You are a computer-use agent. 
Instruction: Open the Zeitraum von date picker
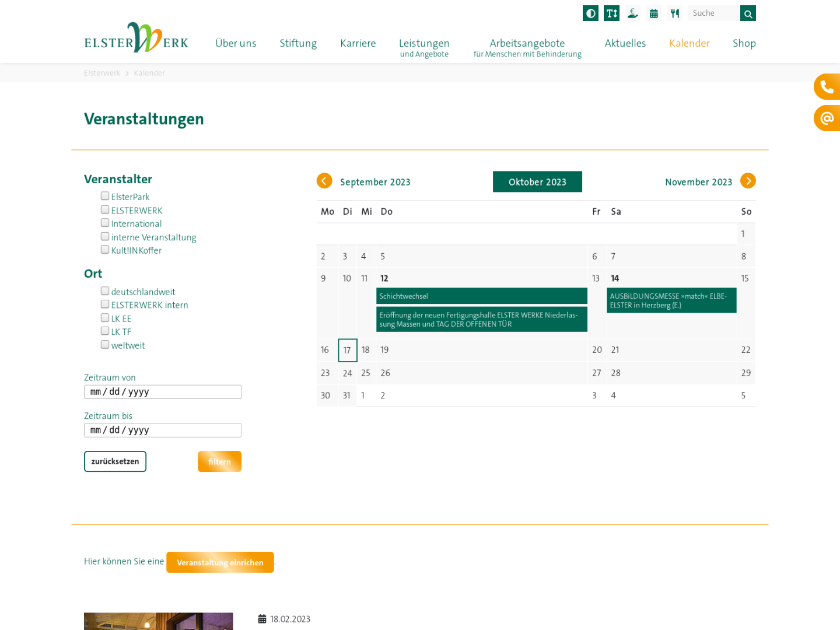coord(162,392)
